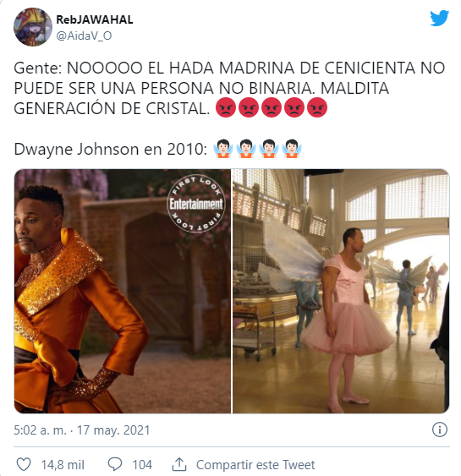Click the share upload arrow icon

179,464
